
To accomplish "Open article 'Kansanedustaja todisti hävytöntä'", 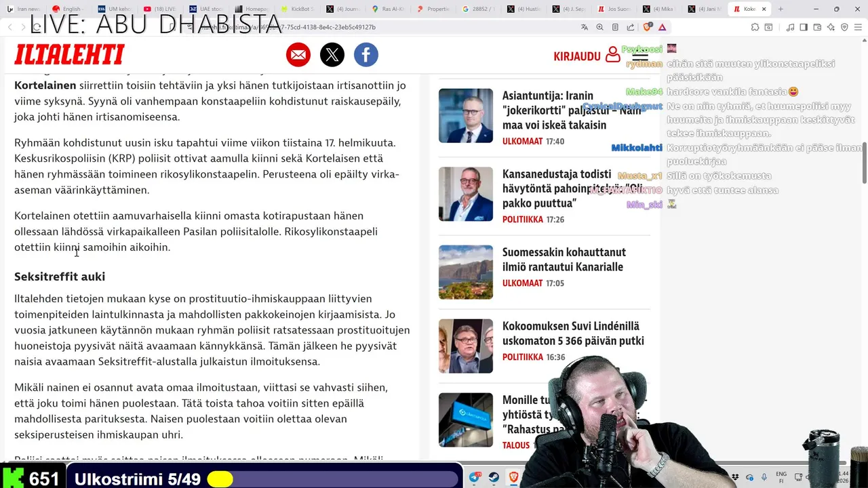I will click(572, 188).
